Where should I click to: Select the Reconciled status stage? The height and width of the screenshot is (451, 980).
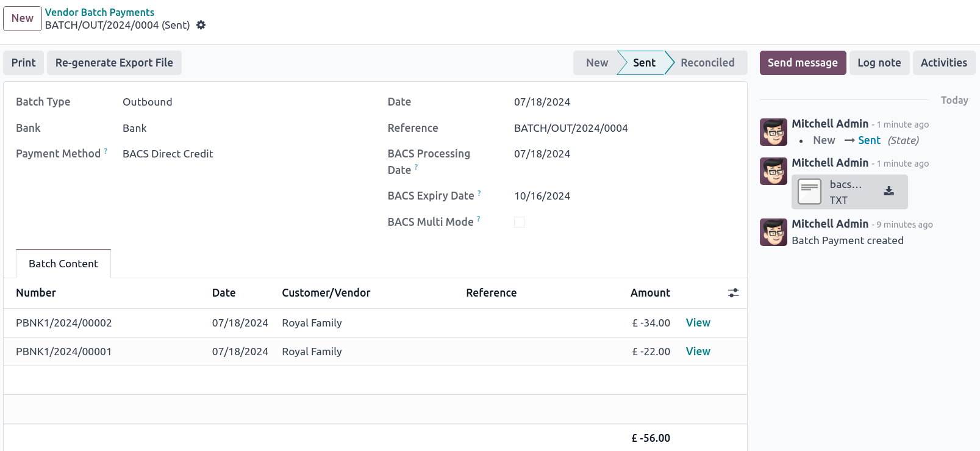point(707,63)
